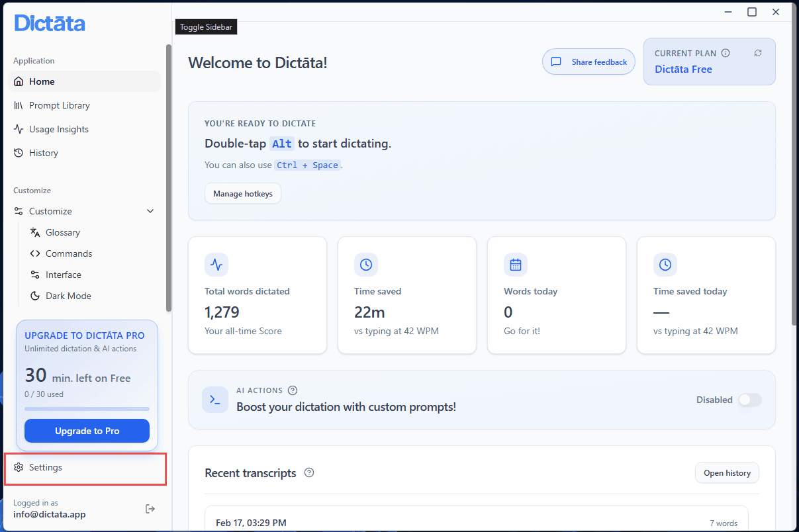The image size is (799, 532).
Task: Click the logout icon next to info@dictata.app
Action: pos(150,508)
